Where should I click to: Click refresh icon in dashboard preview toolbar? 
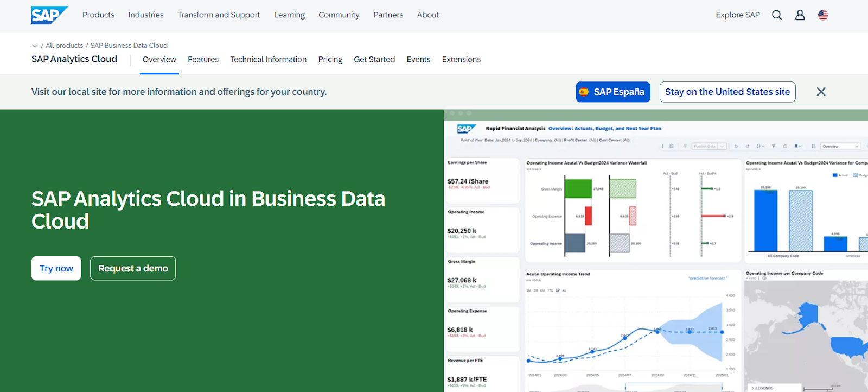[785, 146]
